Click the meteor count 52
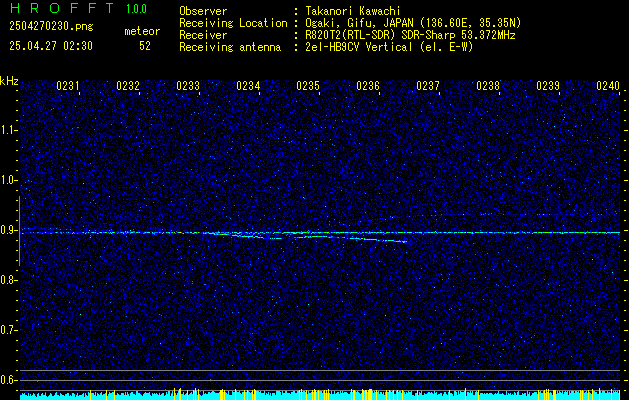Viewport: 629px width, 400px height. pos(145,46)
